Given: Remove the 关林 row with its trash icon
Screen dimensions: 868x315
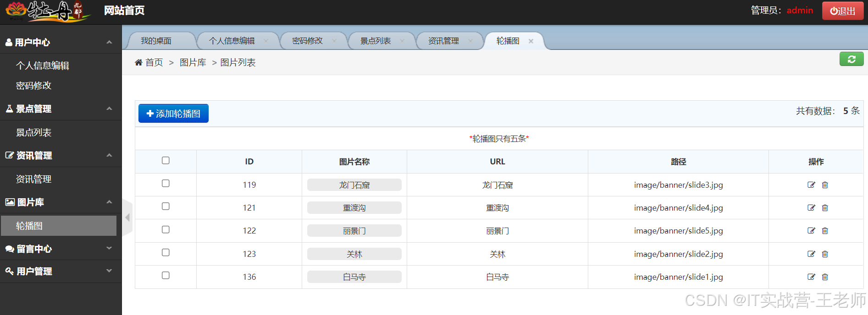Looking at the screenshot, I should (825, 254).
